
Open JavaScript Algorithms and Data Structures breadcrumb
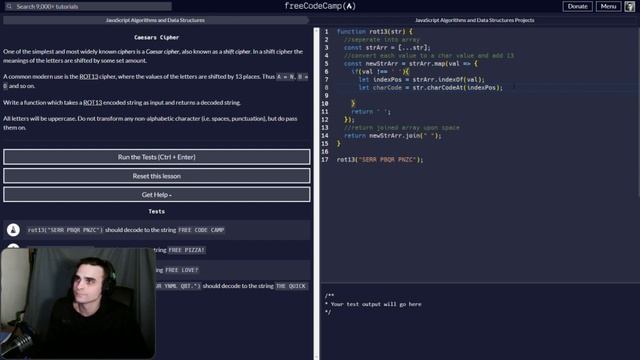[x=155, y=20]
